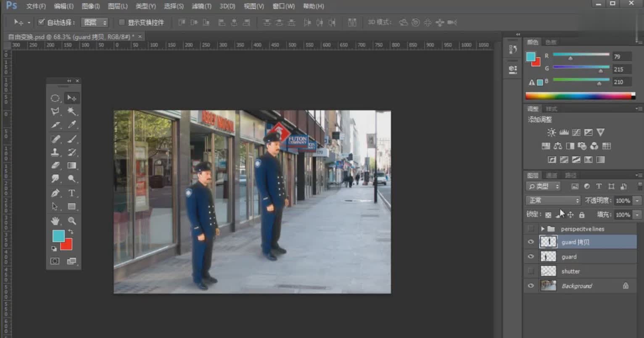Open the 滤镜(T) menu
This screenshot has height=338, width=644.
coord(202,6)
